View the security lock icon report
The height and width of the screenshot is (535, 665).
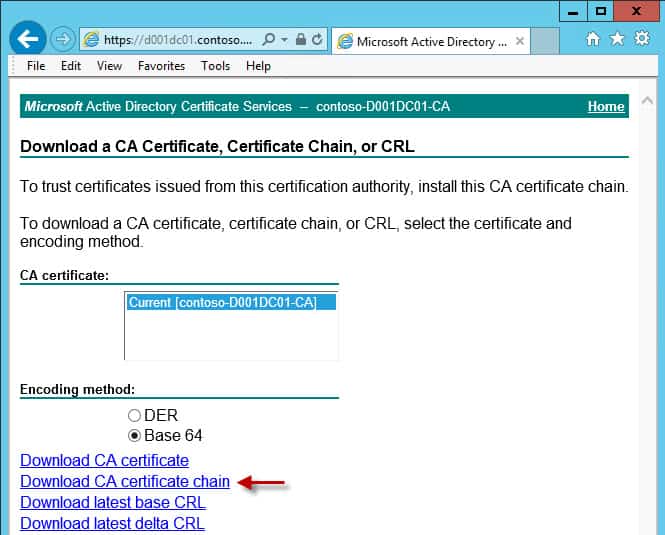point(301,39)
